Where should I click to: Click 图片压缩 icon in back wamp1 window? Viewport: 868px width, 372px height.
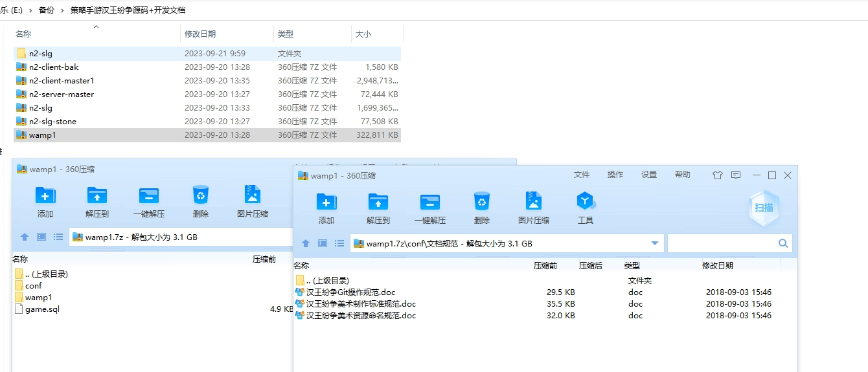253,195
